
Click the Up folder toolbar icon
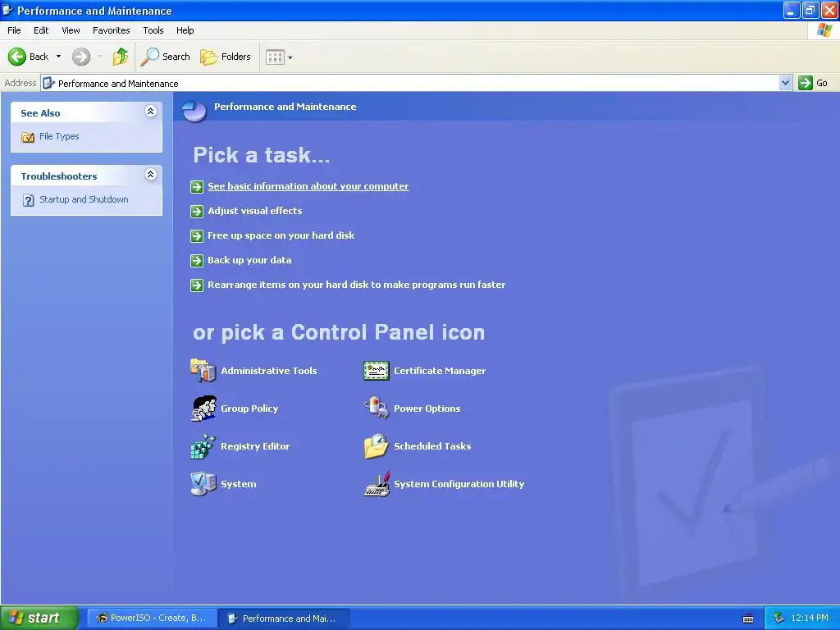tap(120, 57)
